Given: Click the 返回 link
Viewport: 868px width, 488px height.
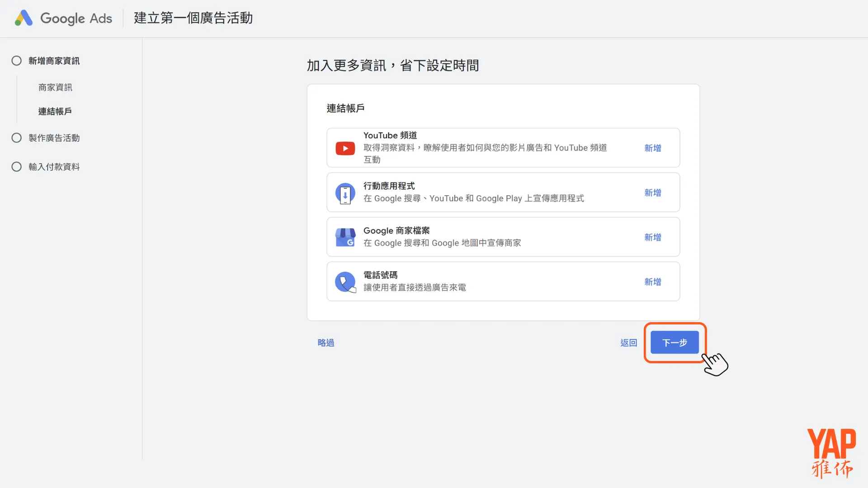Looking at the screenshot, I should pos(628,343).
